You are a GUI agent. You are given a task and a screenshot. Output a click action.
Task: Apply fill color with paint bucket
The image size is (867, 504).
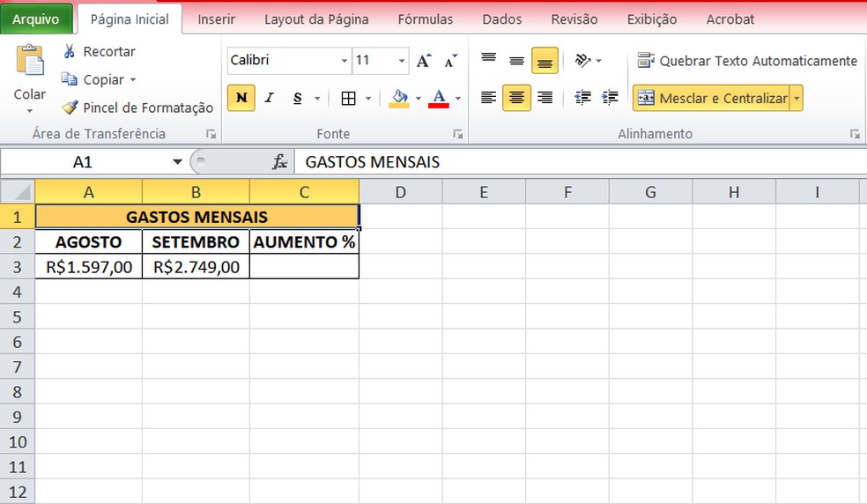tap(399, 99)
